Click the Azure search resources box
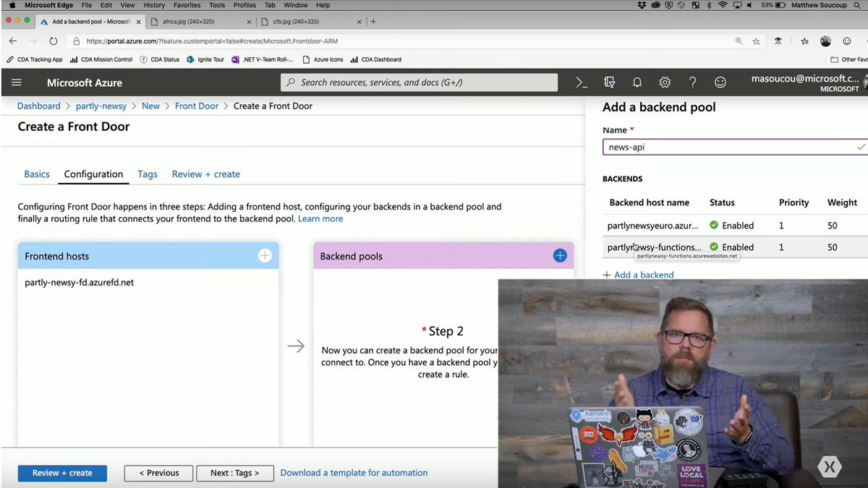The height and width of the screenshot is (488, 868). 420,82
